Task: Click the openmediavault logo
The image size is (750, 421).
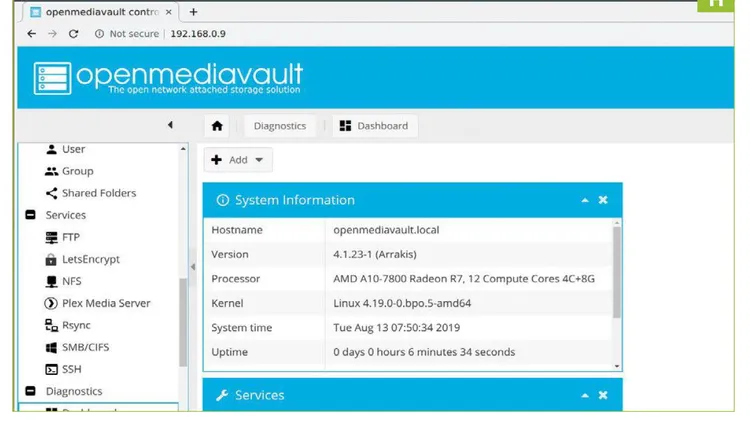Action: click(x=168, y=78)
